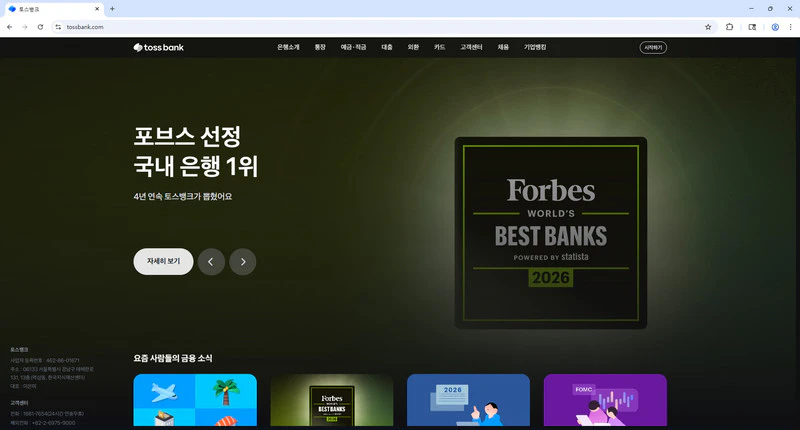
Task: Click the large Forbes Best Banks 2026 badge
Action: point(551,233)
